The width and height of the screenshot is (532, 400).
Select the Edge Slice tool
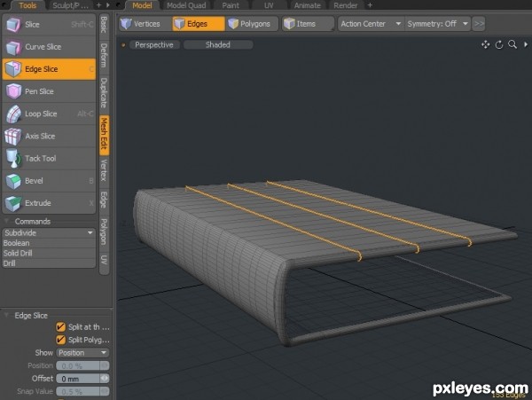pyautogui.click(x=49, y=69)
